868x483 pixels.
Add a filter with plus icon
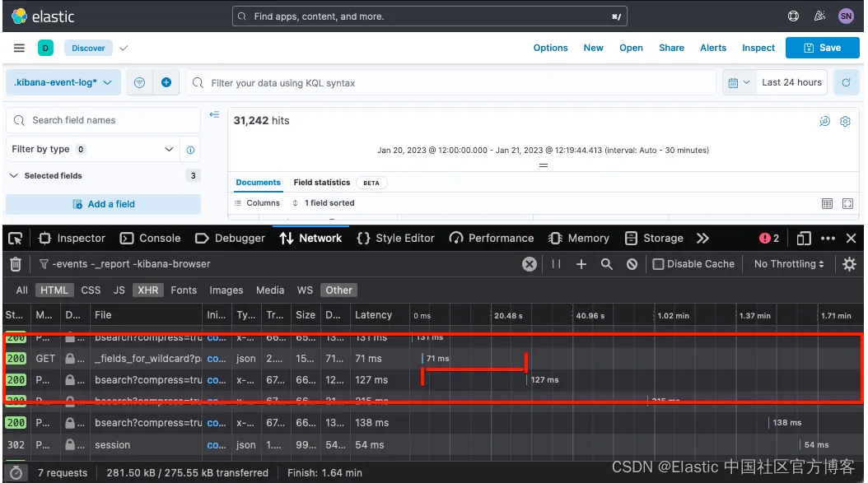click(x=166, y=82)
